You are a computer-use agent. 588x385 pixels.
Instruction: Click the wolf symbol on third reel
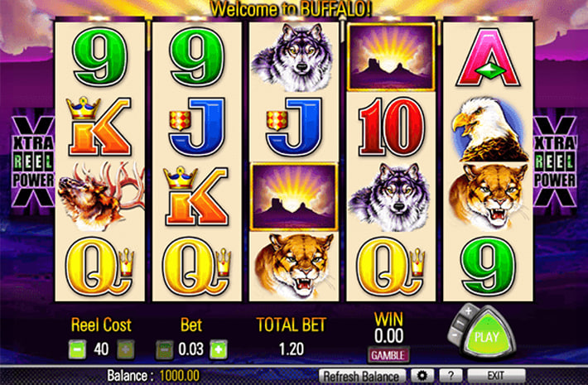294,57
